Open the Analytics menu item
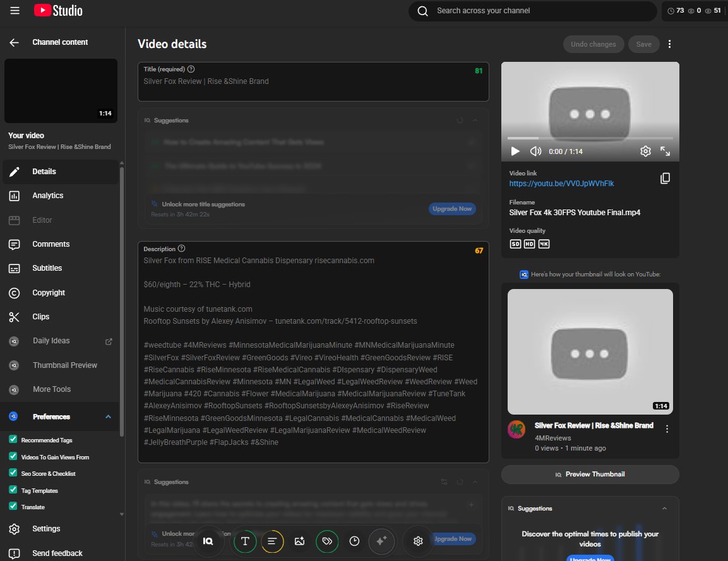728x561 pixels. click(61, 196)
